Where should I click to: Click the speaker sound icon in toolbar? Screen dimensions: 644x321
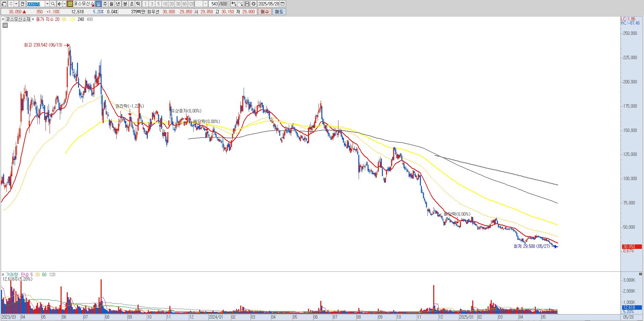point(60,4)
